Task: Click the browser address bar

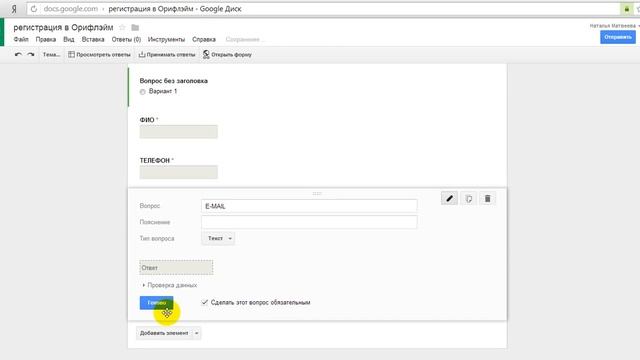Action: (x=324, y=9)
